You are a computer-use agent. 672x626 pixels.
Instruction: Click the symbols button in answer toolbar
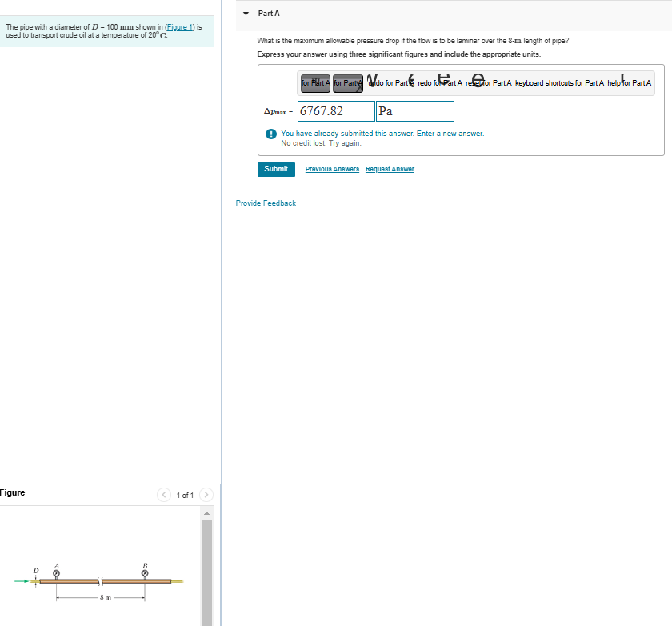click(x=347, y=83)
